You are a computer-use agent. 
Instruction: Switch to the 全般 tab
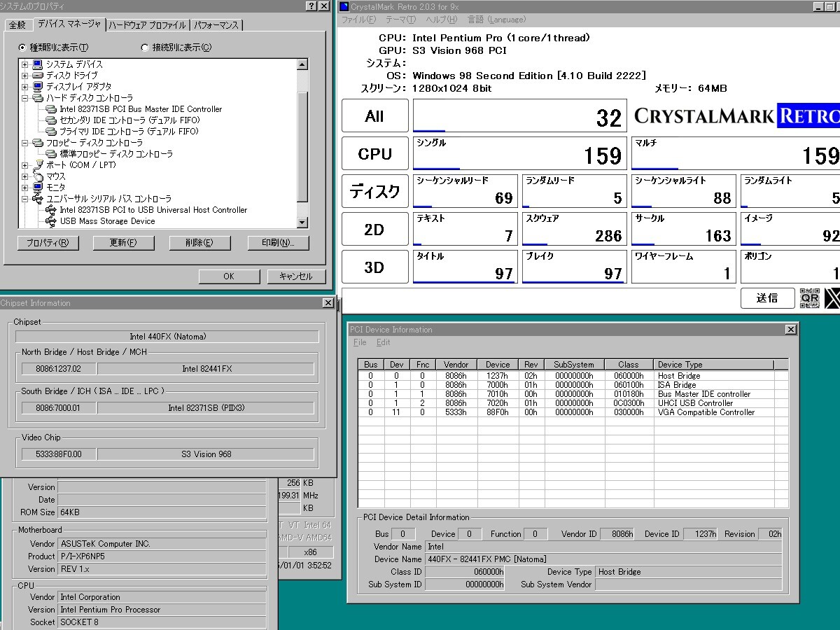point(17,25)
